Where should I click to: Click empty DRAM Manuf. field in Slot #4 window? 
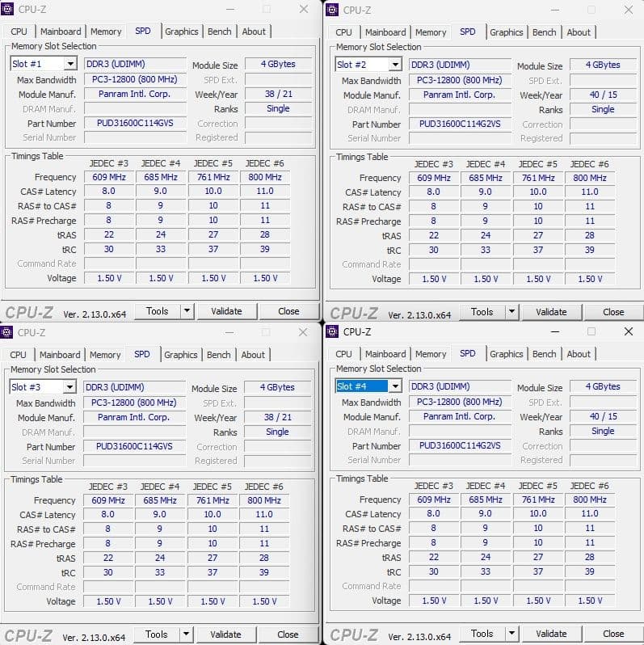(x=460, y=431)
